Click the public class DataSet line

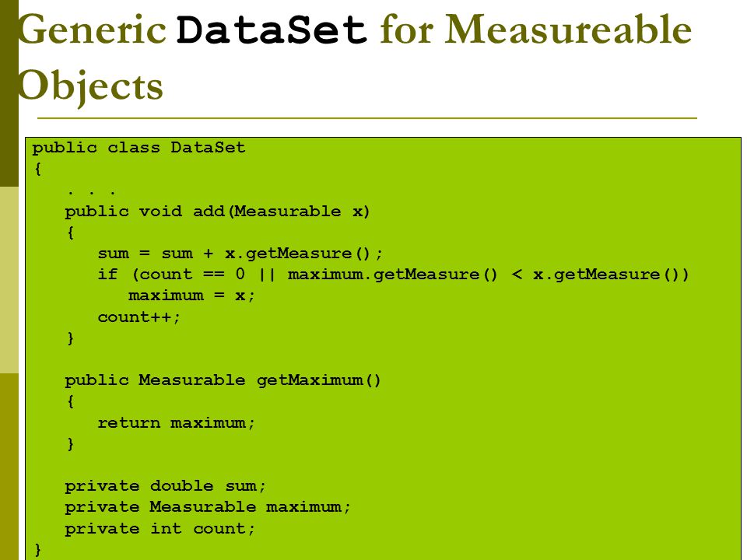click(139, 148)
